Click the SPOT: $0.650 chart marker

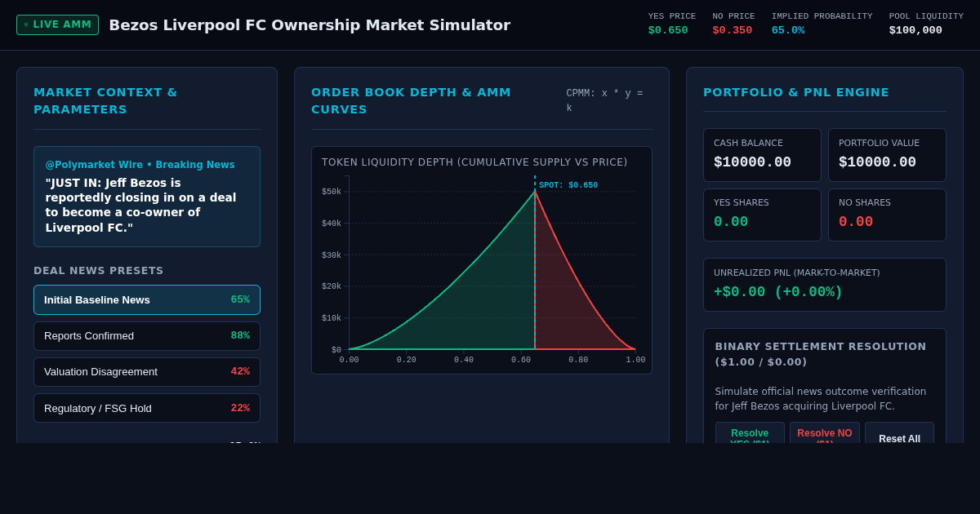point(568,185)
